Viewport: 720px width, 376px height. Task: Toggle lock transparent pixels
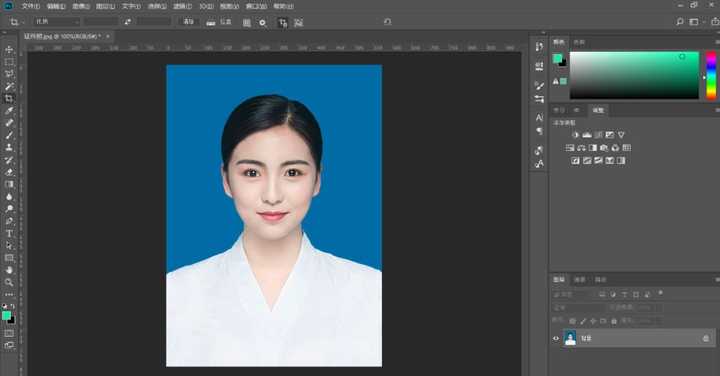572,321
